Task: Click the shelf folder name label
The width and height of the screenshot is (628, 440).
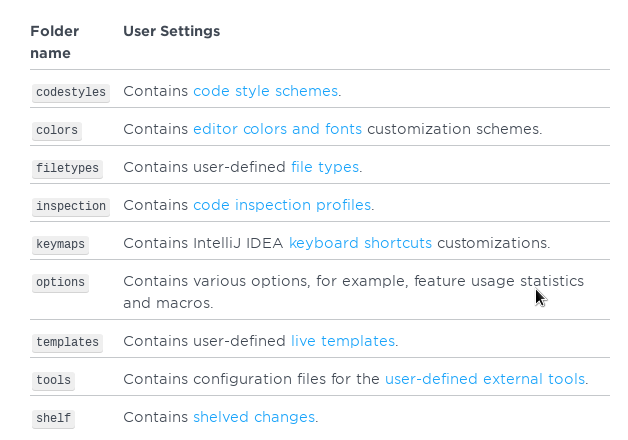Action: (53, 418)
